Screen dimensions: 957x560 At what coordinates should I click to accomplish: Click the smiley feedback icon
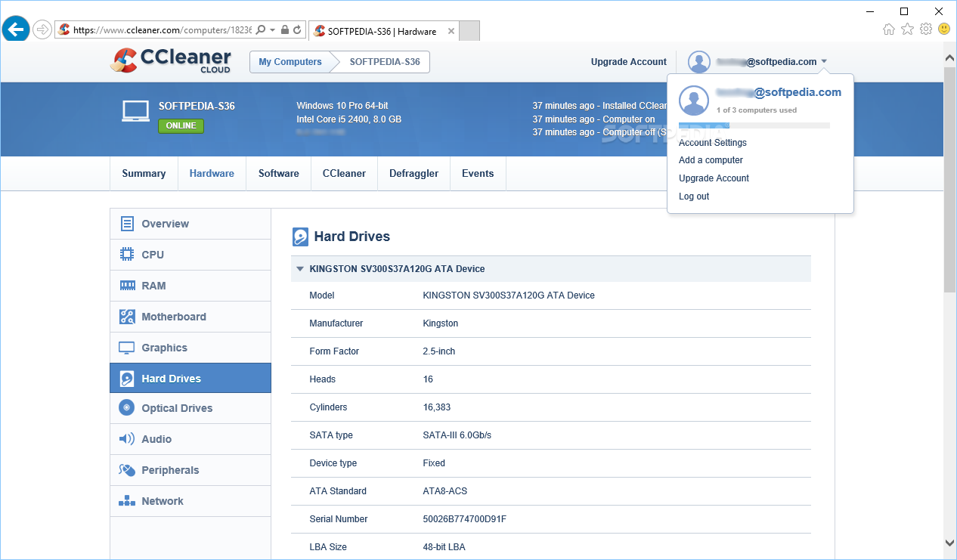pyautogui.click(x=944, y=29)
